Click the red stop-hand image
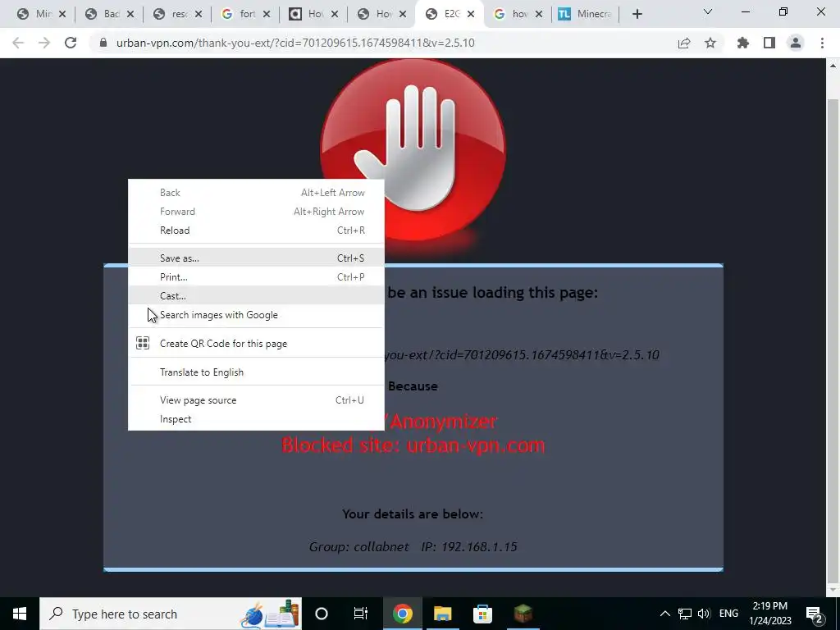This screenshot has height=630, width=840. coord(413,150)
